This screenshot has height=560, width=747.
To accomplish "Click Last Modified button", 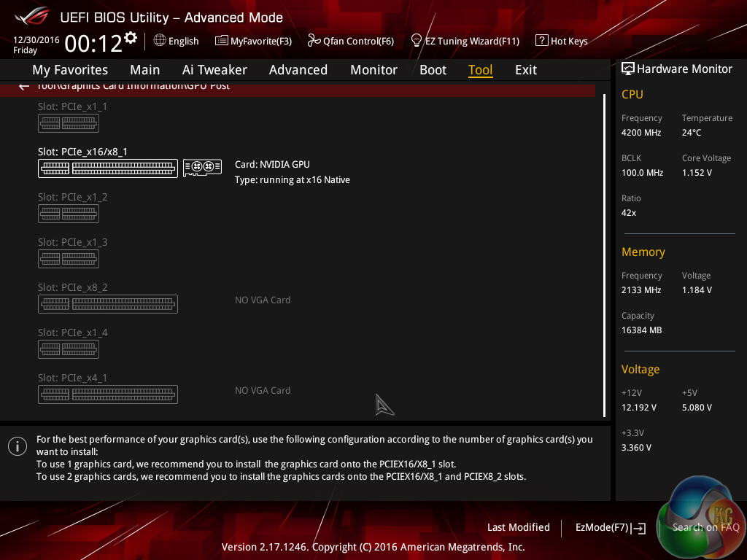I will click(519, 527).
